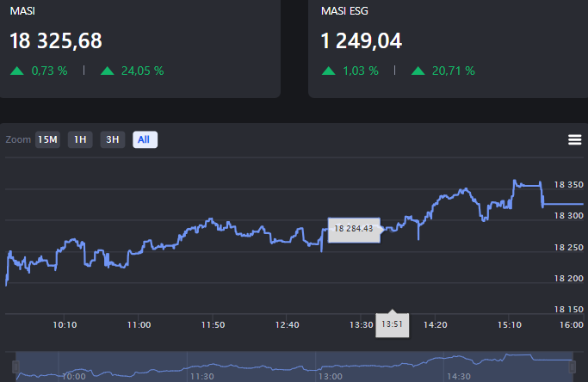Click green arrow beside 0,73 %
This screenshot has height=382, width=588.
pos(17,71)
